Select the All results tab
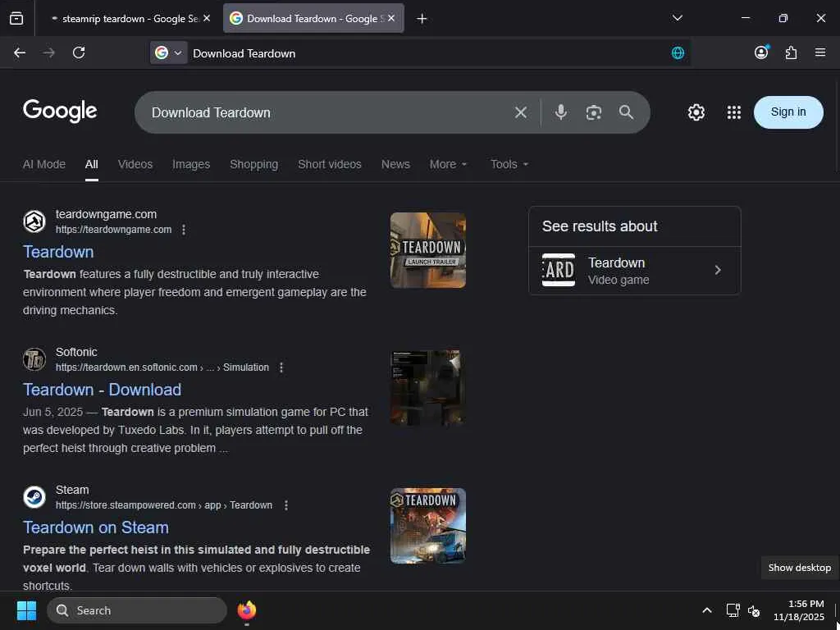Image resolution: width=840 pixels, height=630 pixels. click(x=92, y=164)
